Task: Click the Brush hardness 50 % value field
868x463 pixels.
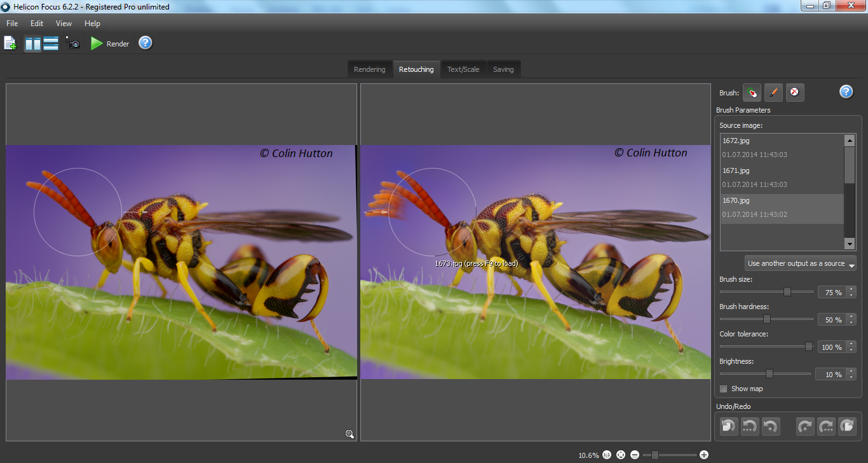Action: pos(832,320)
